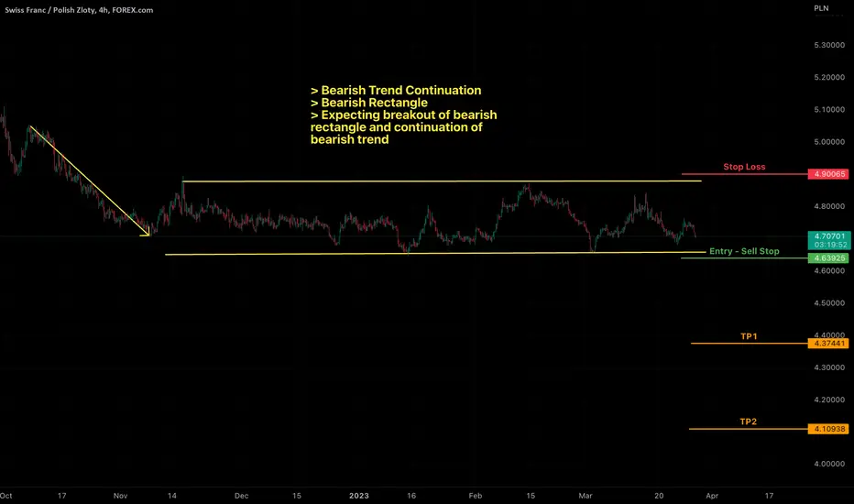854x504 pixels.
Task: Click the Apr date label on time axis
Action: pos(712,496)
